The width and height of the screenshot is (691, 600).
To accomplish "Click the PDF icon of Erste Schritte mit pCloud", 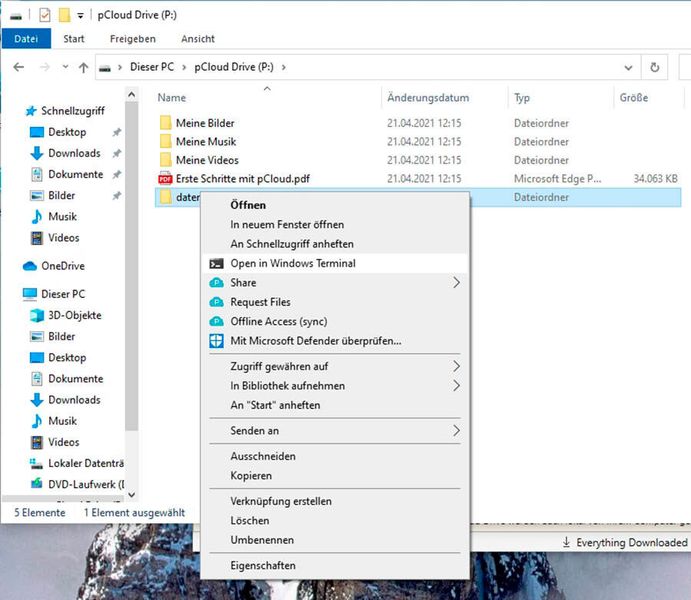I will pyautogui.click(x=165, y=178).
